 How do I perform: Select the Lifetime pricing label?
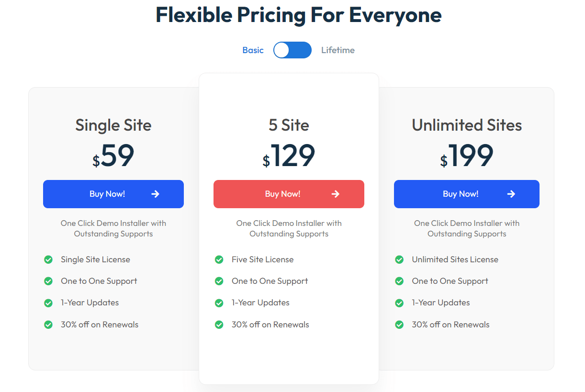[338, 50]
